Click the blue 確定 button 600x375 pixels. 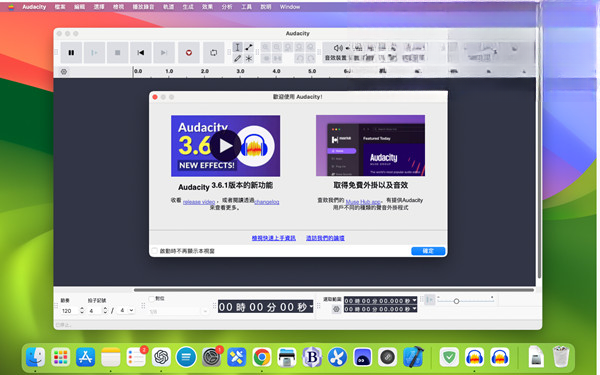point(428,251)
